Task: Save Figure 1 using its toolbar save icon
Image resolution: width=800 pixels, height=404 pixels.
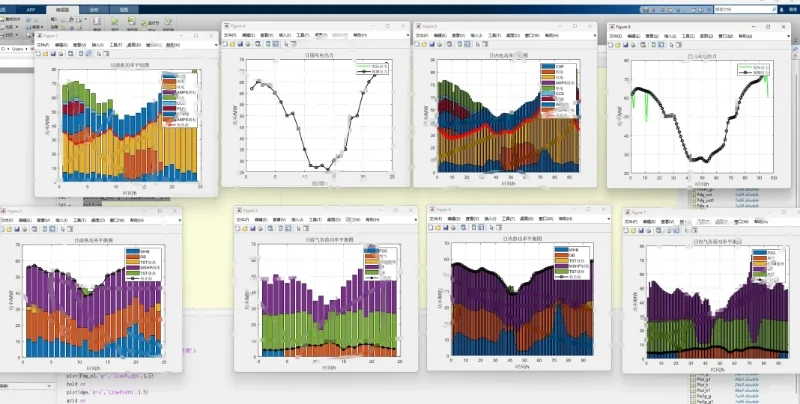Action: tap(54, 54)
